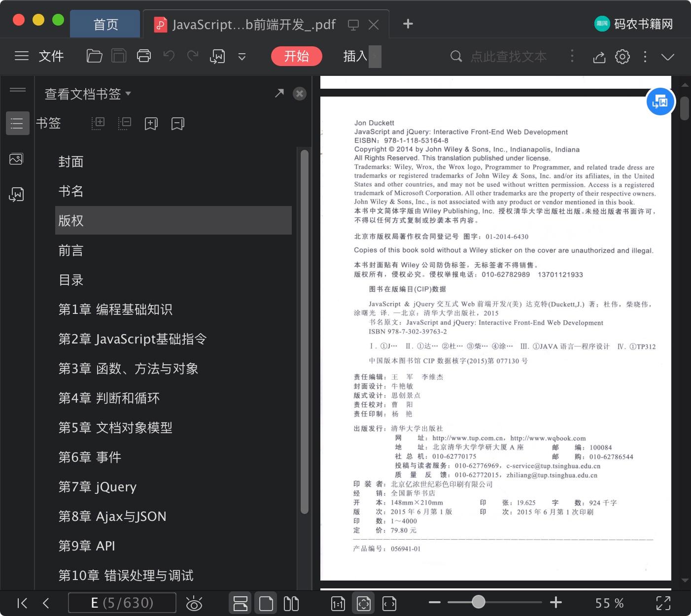Open the 文件 menu
This screenshot has width=691, height=616.
[51, 56]
